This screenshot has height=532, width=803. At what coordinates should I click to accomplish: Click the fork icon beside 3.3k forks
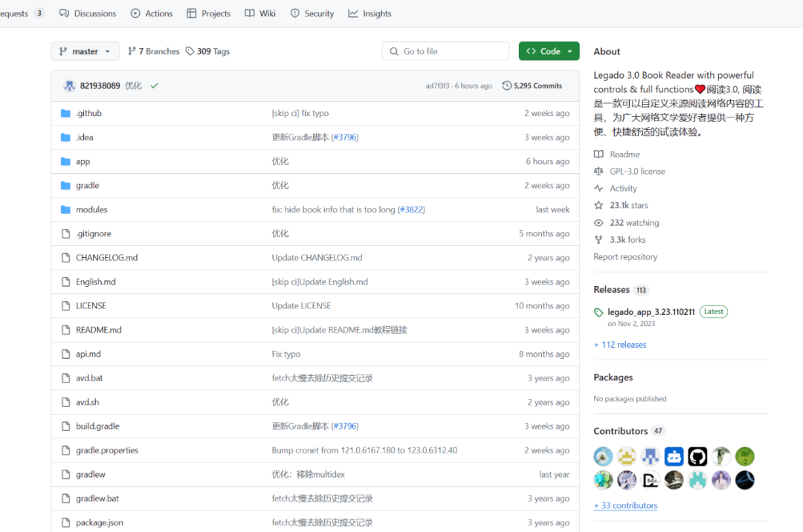(x=598, y=239)
